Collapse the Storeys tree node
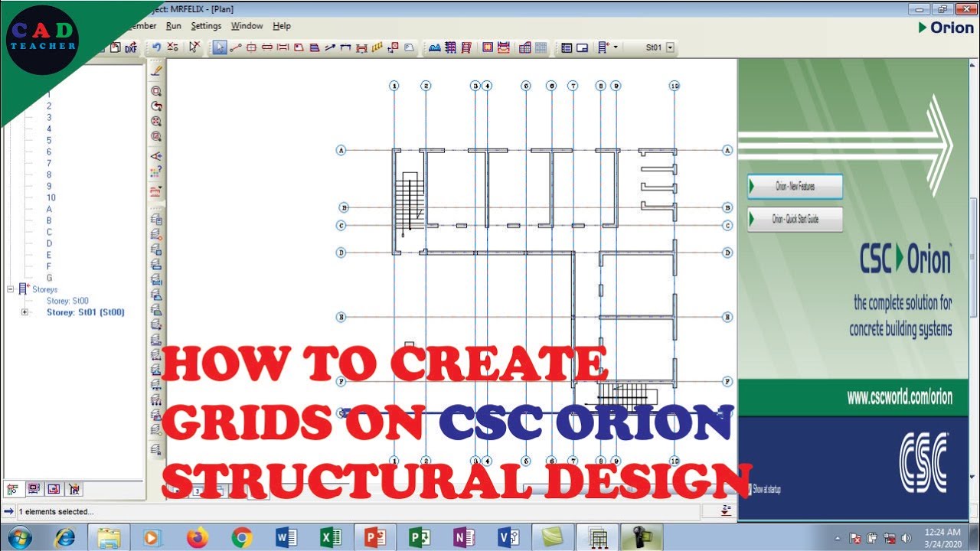The width and height of the screenshot is (980, 551). 11,289
